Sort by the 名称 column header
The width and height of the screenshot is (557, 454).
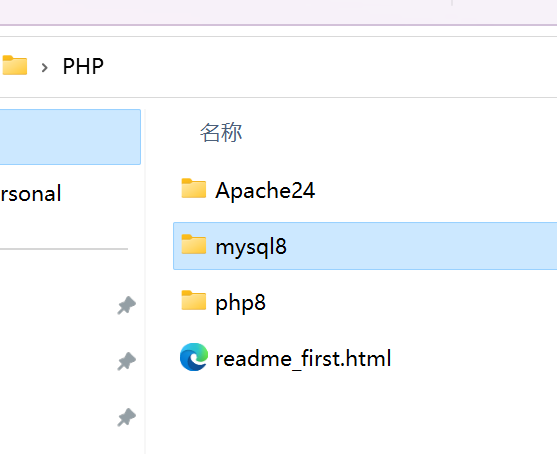(x=221, y=133)
